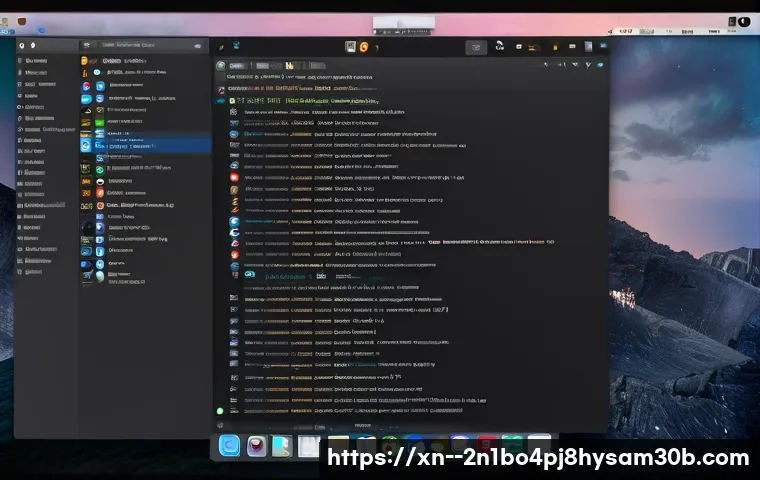This screenshot has height=480, width=760.
Task: Click the search magnifier icon in the left sidebar
Action: (33, 45)
